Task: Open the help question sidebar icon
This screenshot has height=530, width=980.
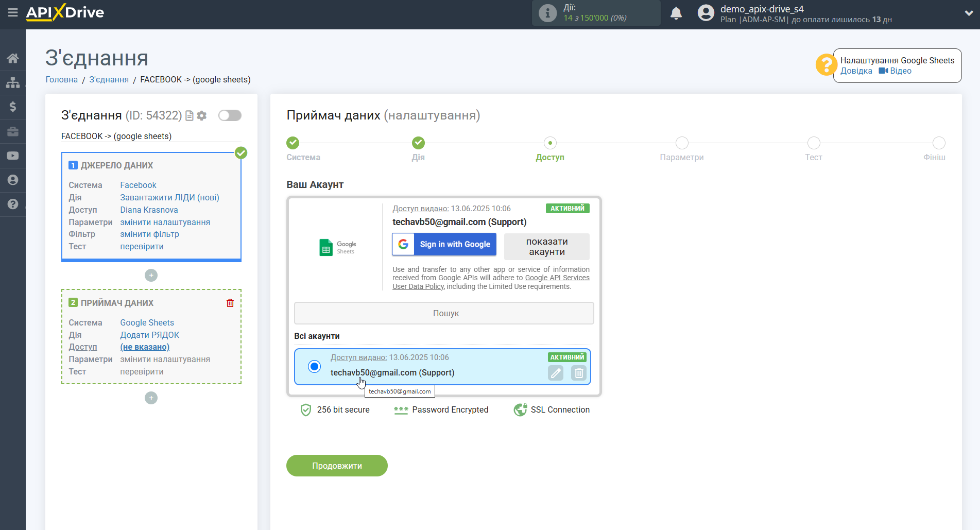Action: tap(13, 204)
